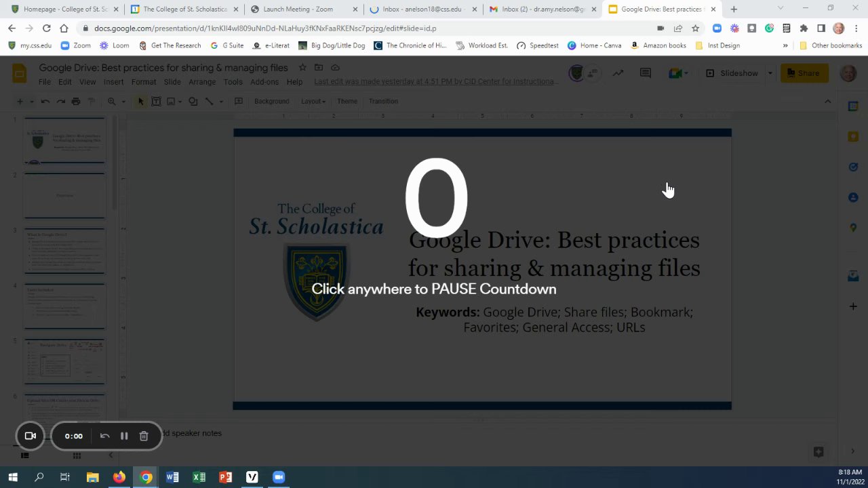The image size is (868, 488).
Task: Check the cloud document status icon
Action: coord(335,67)
